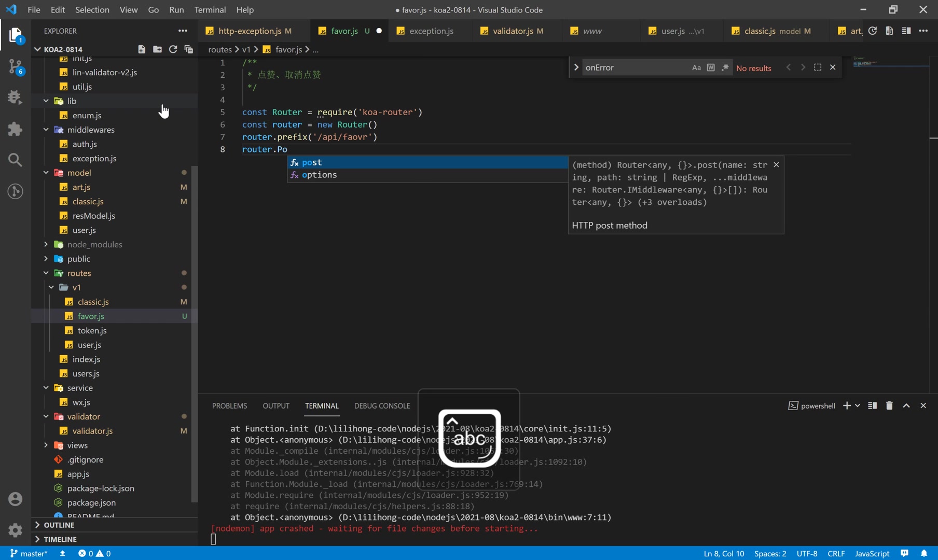Toggle find in selection
Screen dimensions: 938x560
(x=818, y=67)
